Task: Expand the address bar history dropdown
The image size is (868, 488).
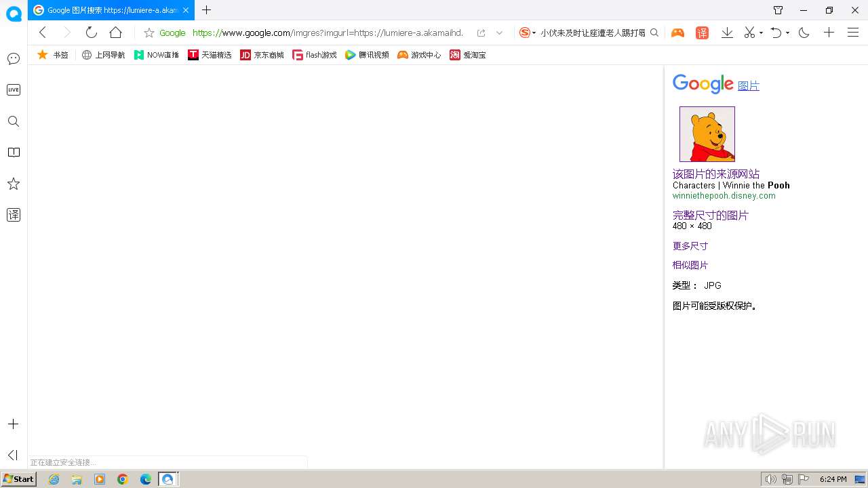Action: [500, 33]
